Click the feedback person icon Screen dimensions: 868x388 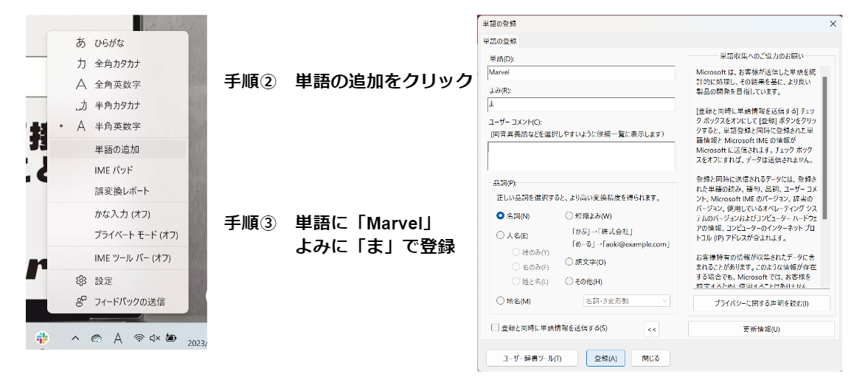pyautogui.click(x=81, y=302)
